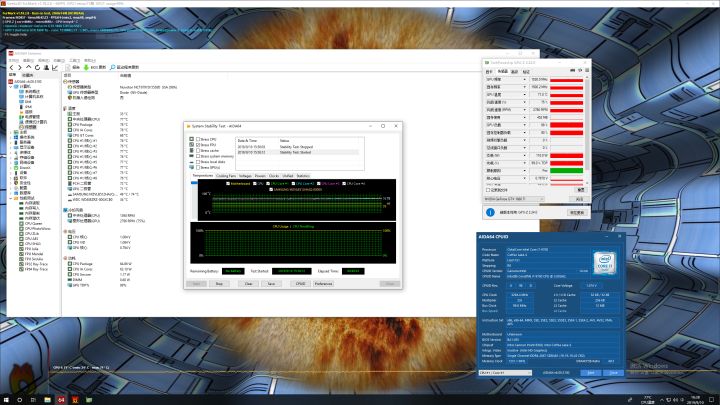Screen dimensions: 720x405
Task: Click CPUID button in System Stability Test
Action: pos(300,284)
